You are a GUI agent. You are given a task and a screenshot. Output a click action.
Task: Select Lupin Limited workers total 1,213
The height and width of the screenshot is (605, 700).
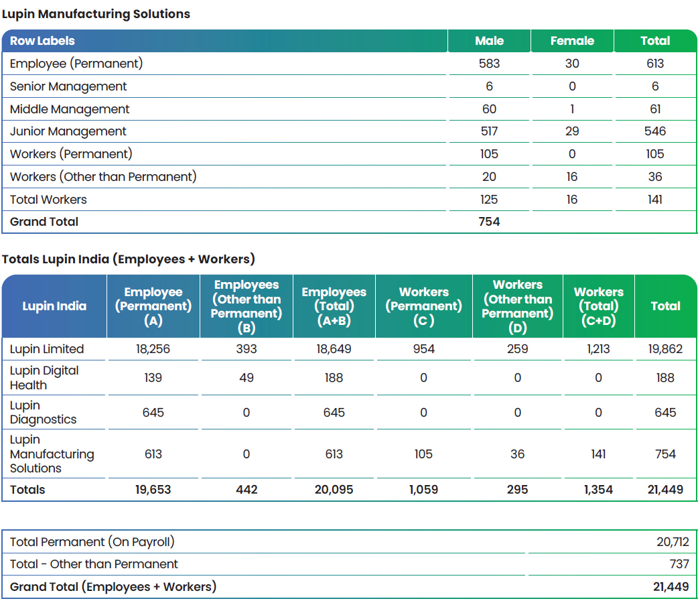click(599, 349)
